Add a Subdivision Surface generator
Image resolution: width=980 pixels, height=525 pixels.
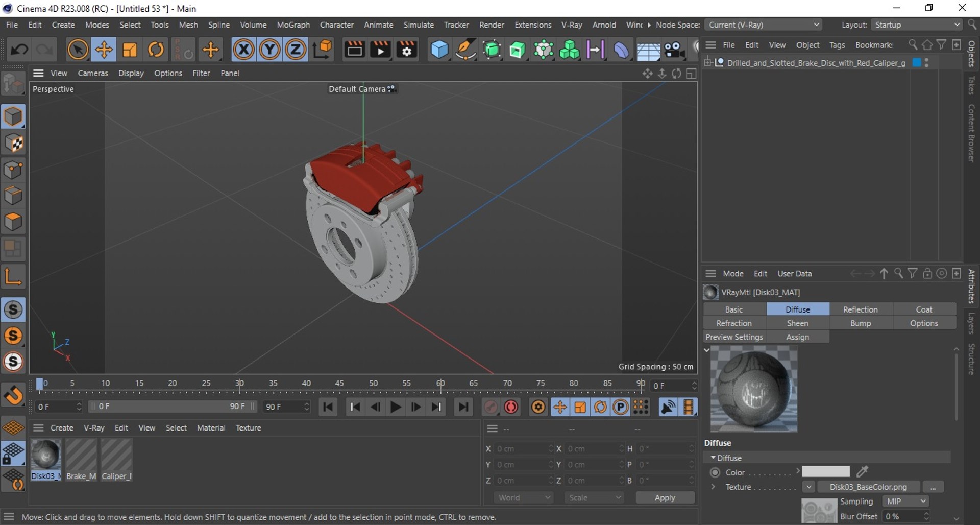(492, 50)
